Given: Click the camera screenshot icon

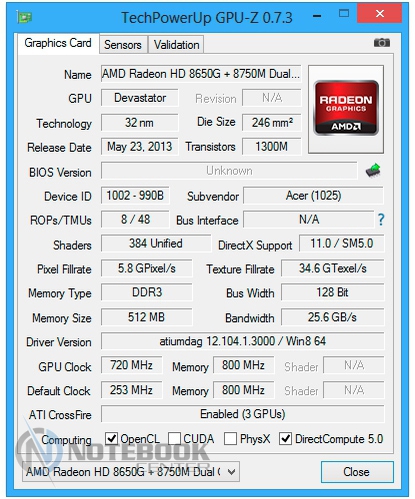Looking at the screenshot, I should [x=382, y=43].
